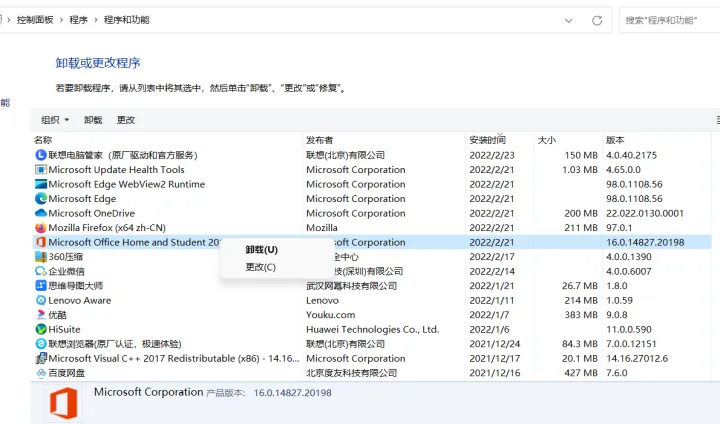Screen dimensions: 720x424
Task: Select the Microsoft Edge program icon
Action: (x=41, y=199)
